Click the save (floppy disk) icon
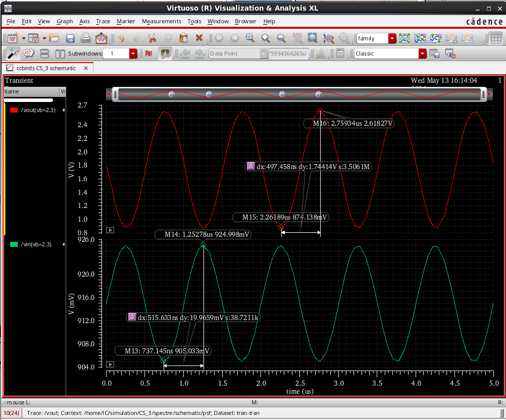This screenshot has width=506, height=420. click(x=70, y=38)
